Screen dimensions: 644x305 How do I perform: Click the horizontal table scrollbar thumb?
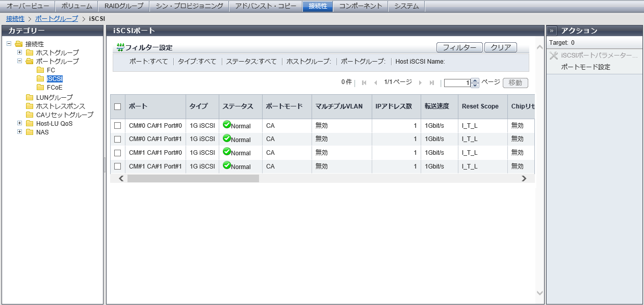click(x=193, y=179)
